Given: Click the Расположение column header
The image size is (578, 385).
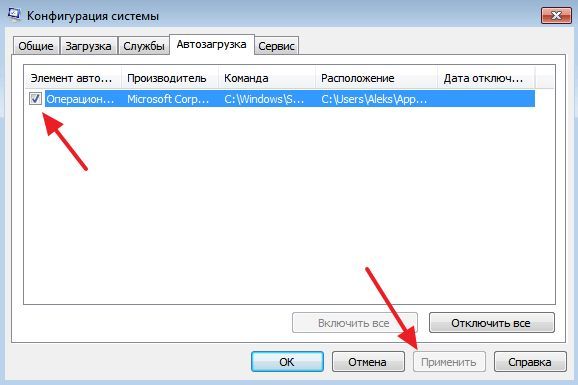Looking at the screenshot, I should (x=376, y=78).
